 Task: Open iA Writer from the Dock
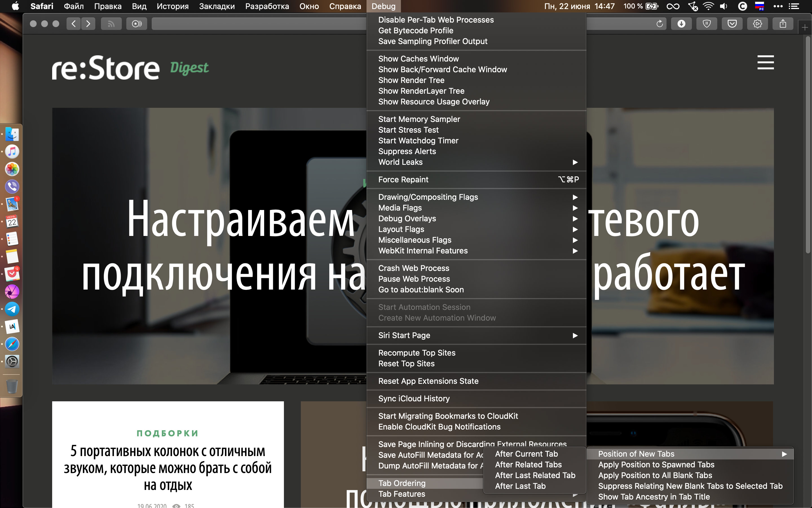(12, 327)
